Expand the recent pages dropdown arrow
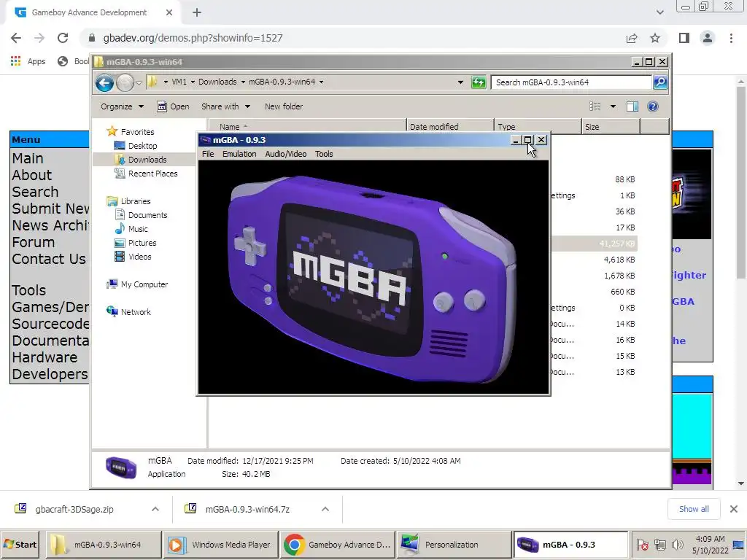The image size is (747, 560). point(139,83)
